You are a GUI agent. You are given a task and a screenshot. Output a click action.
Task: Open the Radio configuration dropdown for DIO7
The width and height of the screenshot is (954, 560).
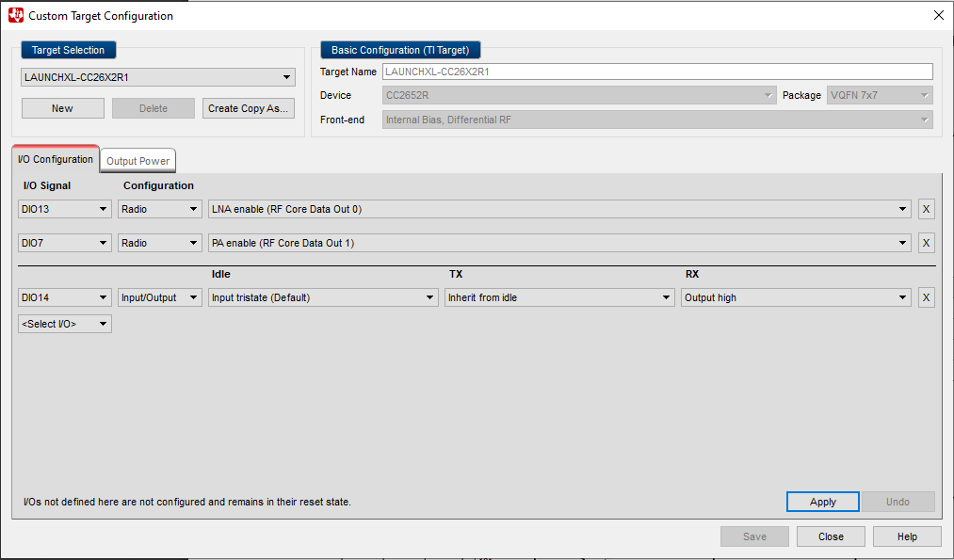coord(160,243)
